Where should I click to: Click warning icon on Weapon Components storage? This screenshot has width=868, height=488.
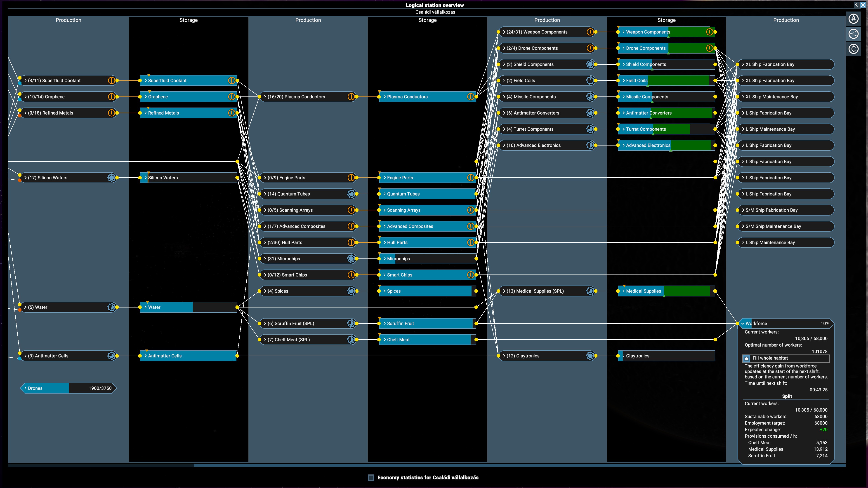710,32
